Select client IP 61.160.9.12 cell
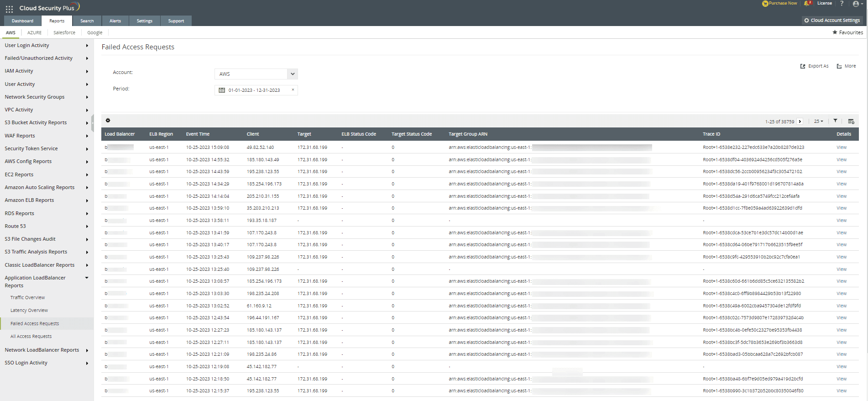This screenshot has width=868, height=401. 259,306
